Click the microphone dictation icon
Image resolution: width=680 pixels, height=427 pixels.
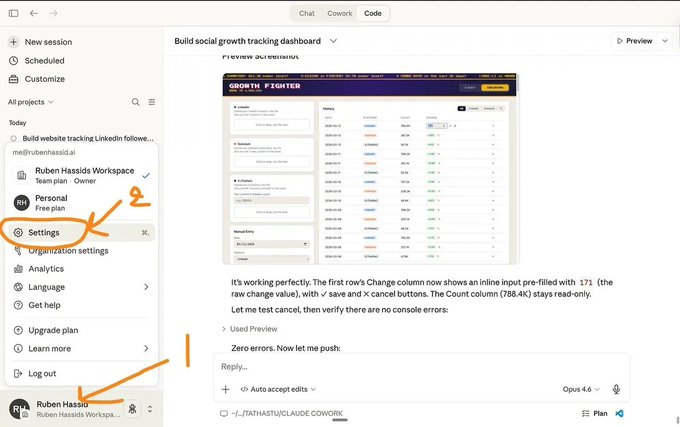pyautogui.click(x=616, y=389)
